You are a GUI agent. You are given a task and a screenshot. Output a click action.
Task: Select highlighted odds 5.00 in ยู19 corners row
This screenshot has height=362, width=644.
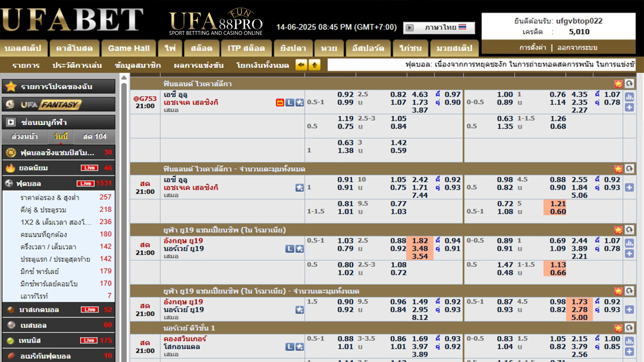pyautogui.click(x=579, y=317)
